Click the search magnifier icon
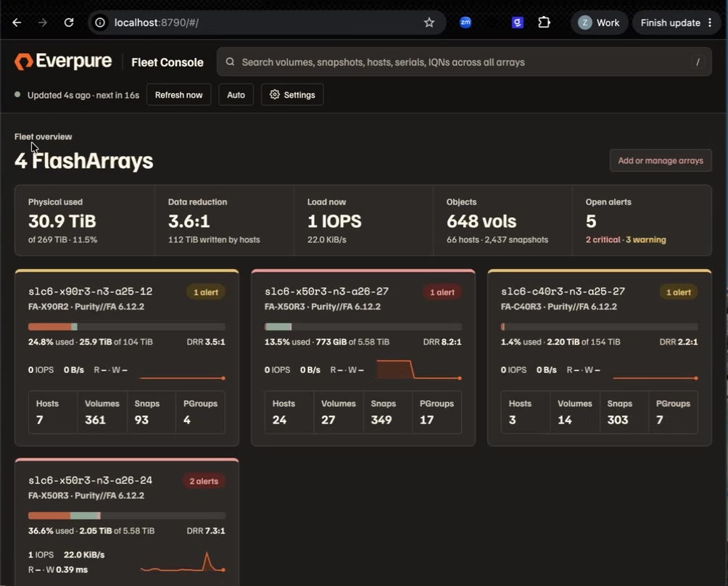 pos(230,62)
